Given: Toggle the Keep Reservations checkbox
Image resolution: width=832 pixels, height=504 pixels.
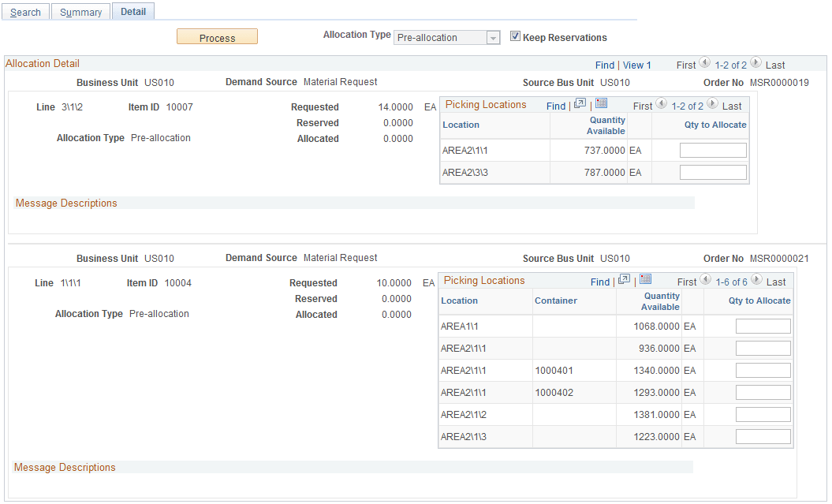Looking at the screenshot, I should (515, 35).
